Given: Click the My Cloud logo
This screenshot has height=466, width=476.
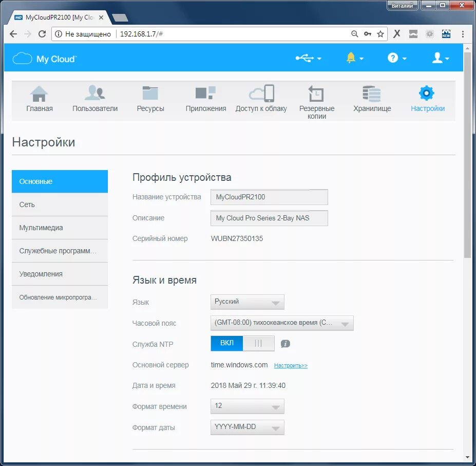Looking at the screenshot, I should click(x=45, y=59).
